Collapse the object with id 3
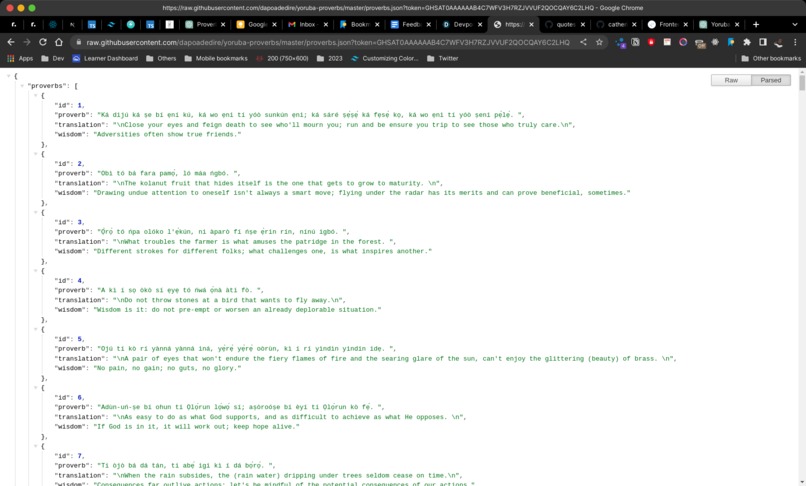The height and width of the screenshot is (486, 806). pos(35,212)
